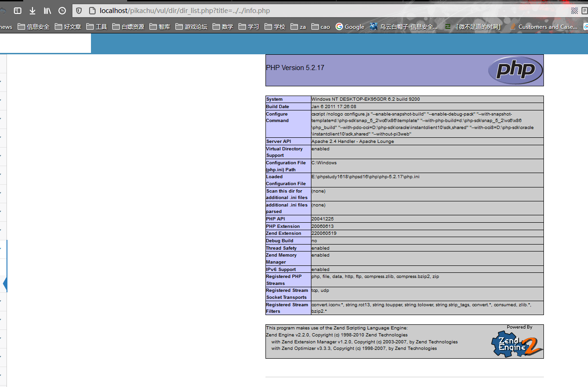Click the additional .ini files parsed label
Screen dimensions: 588x387
287,208
